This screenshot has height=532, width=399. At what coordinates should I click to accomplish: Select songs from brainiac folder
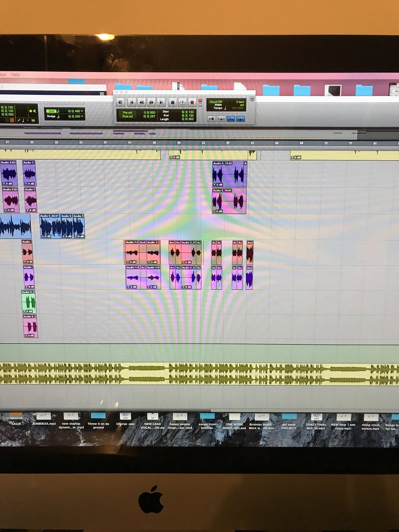207,420
